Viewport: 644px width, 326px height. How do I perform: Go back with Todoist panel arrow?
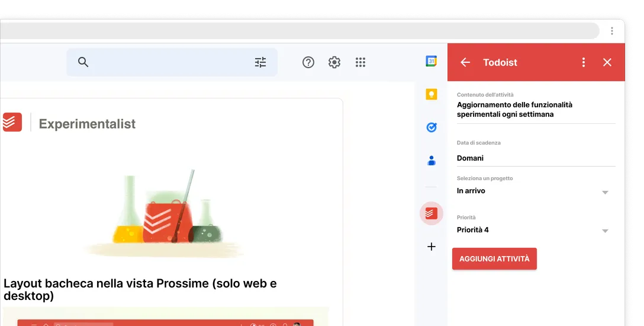click(x=465, y=62)
